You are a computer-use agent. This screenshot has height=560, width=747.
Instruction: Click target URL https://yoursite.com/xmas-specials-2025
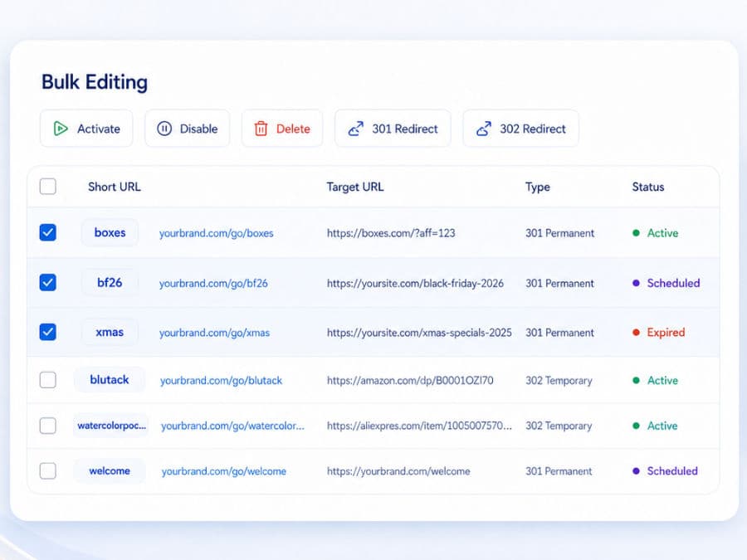pos(419,333)
